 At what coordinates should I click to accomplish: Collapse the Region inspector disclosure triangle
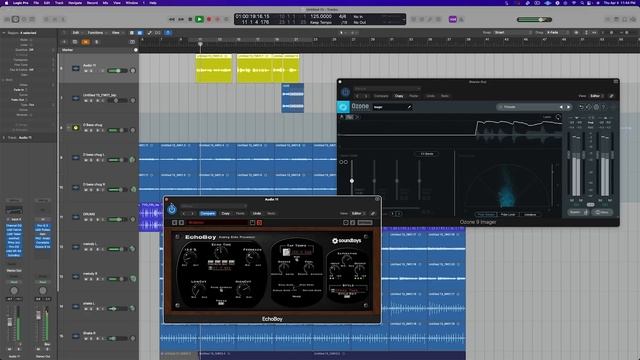(4, 33)
